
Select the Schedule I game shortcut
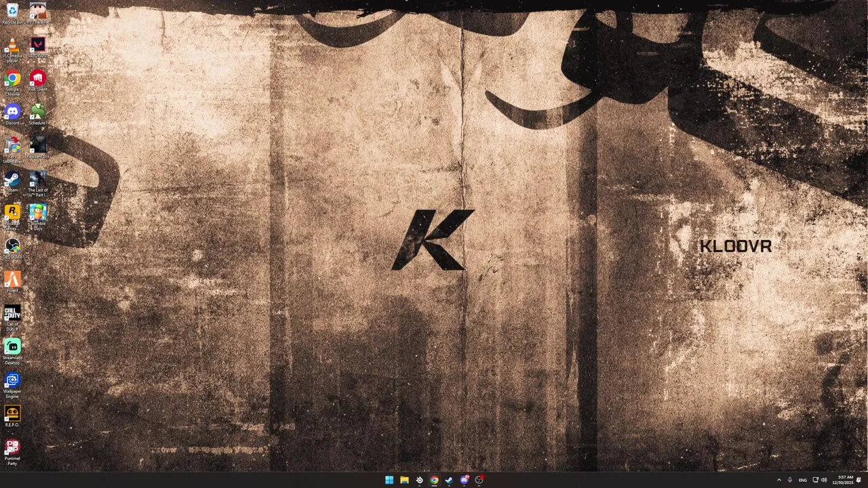coord(38,115)
